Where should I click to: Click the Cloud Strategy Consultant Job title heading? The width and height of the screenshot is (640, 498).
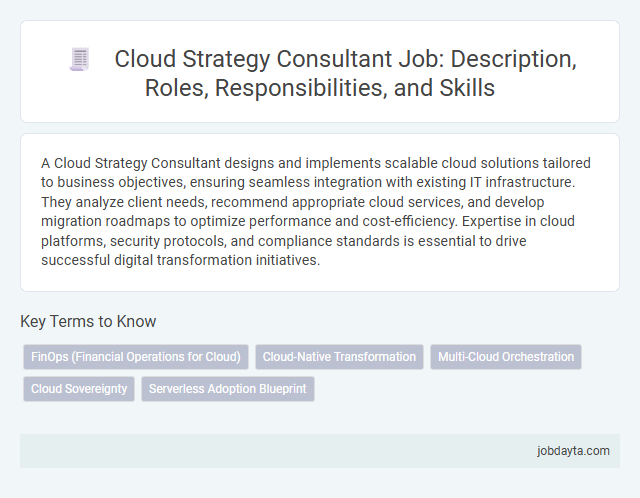[x=345, y=73]
